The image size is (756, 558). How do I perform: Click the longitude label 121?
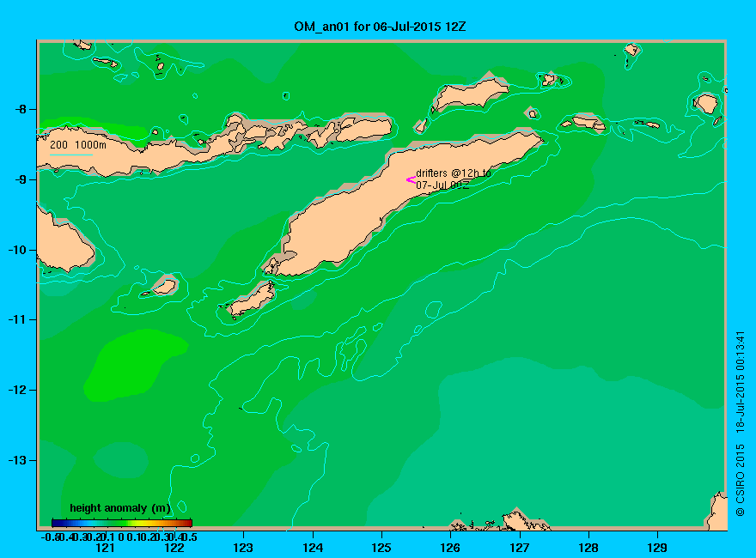click(105, 548)
